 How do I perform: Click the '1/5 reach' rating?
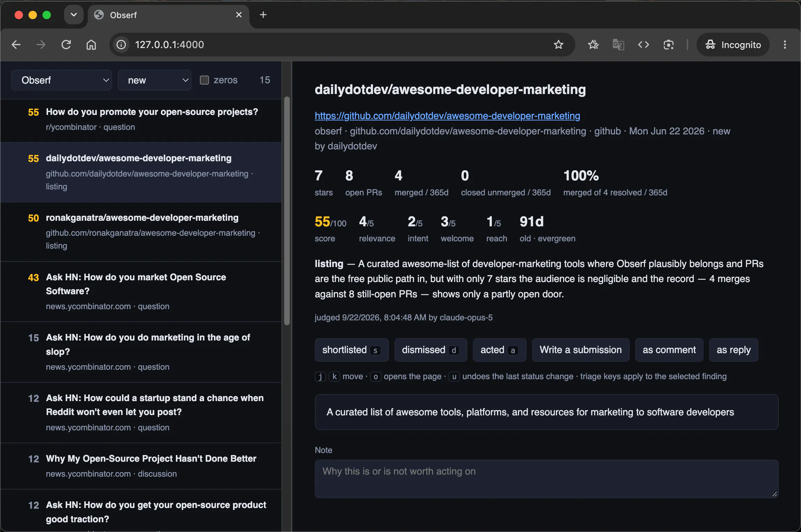(497, 229)
